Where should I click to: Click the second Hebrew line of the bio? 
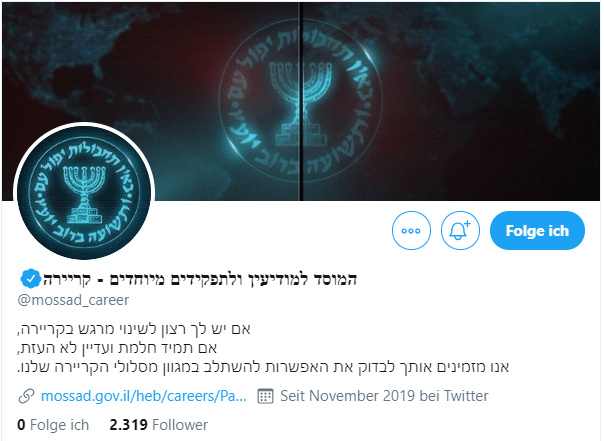[x=117, y=348]
